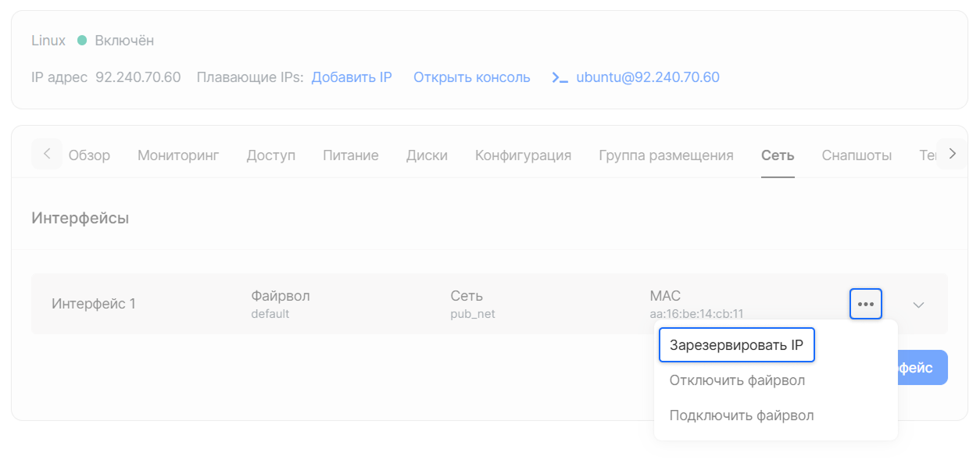
Task: Click the Добавить IP link
Action: coord(352,77)
